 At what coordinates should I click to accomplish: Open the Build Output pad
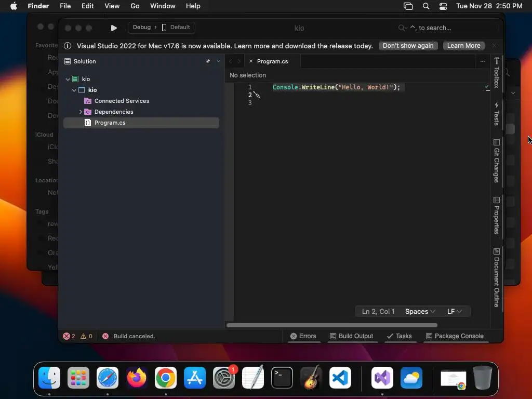coord(352,336)
